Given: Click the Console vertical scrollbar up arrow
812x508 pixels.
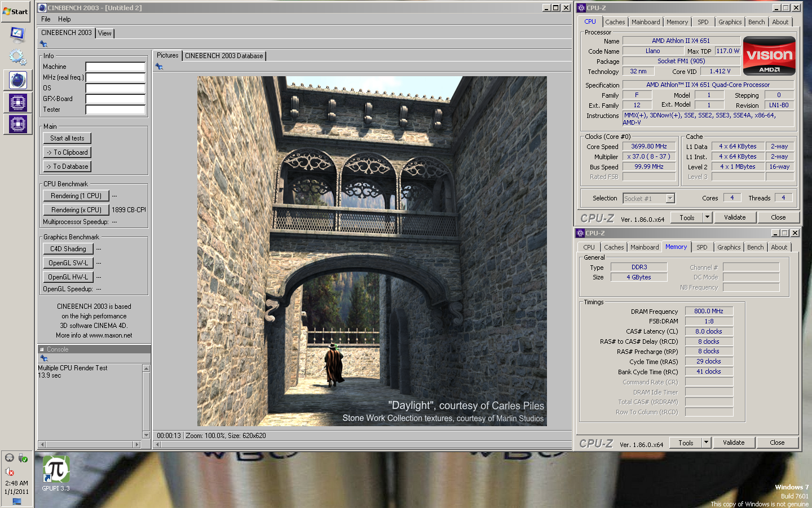Looking at the screenshot, I should point(147,369).
